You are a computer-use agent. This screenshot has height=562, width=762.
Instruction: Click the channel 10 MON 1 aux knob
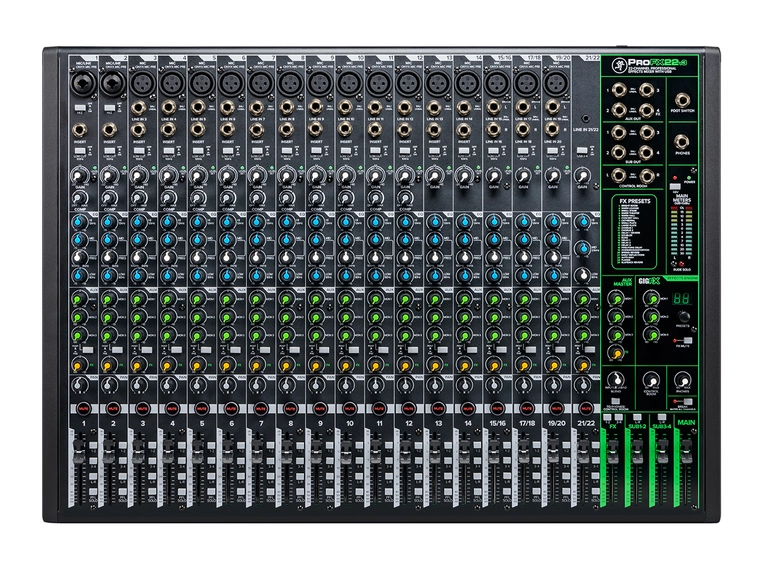tap(346, 299)
